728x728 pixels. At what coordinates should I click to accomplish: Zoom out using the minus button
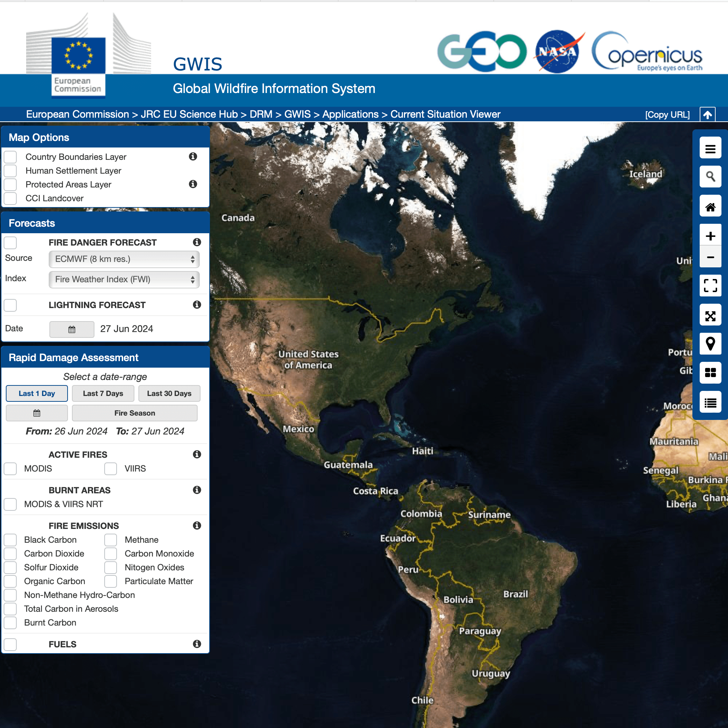[x=710, y=257]
